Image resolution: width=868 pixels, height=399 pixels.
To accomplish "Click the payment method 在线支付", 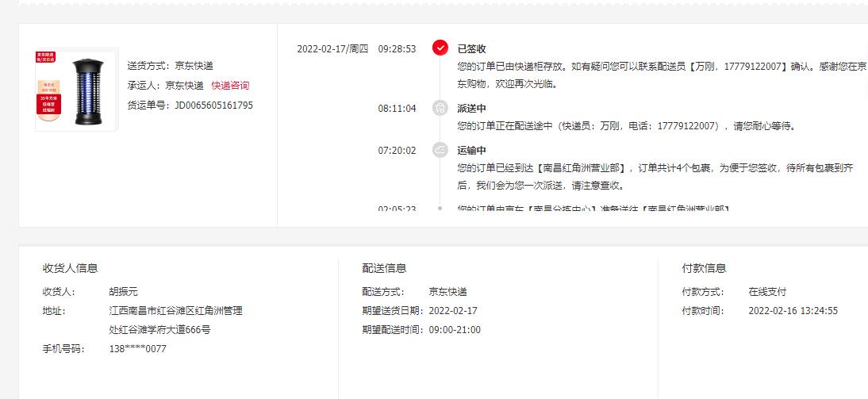I will tap(767, 292).
